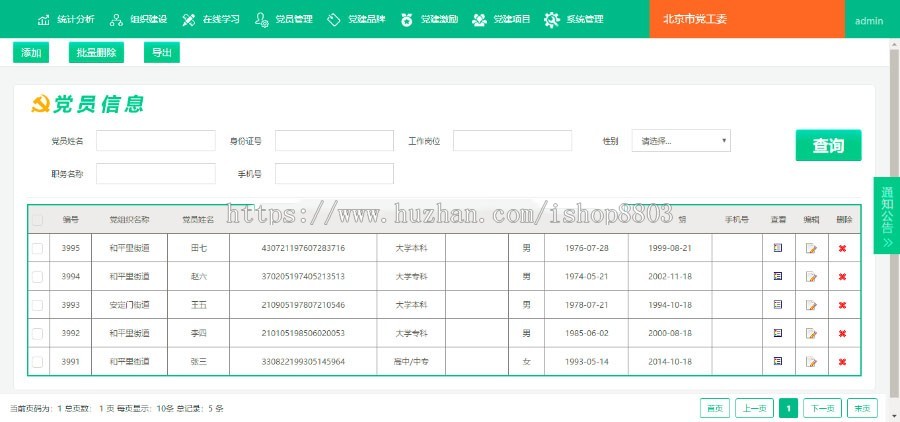Click the 北京市党工委 organization banner
Image resolution: width=900 pixels, height=422 pixels.
click(747, 19)
